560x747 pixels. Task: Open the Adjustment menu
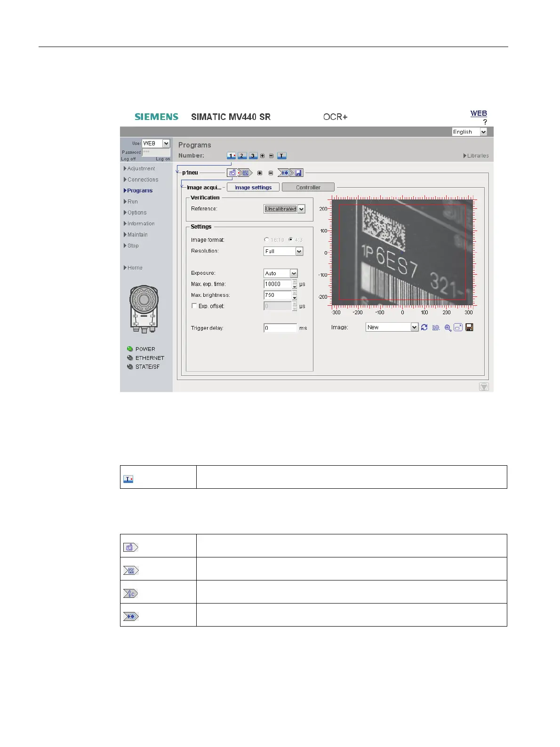pos(139,168)
